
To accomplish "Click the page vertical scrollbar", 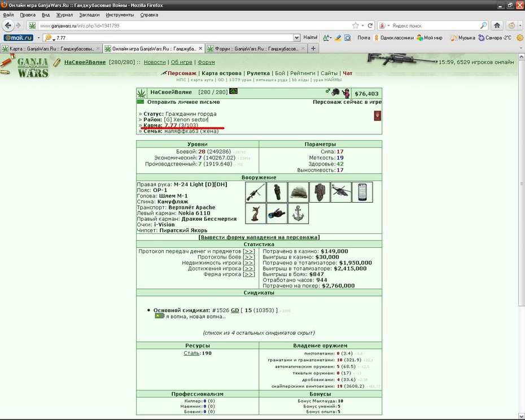I will 521,183.
